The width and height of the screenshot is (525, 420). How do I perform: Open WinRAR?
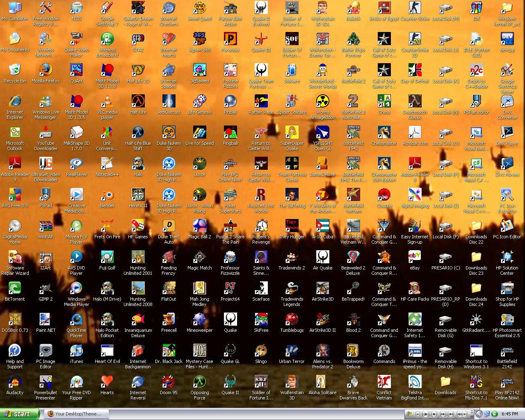click(x=46, y=227)
